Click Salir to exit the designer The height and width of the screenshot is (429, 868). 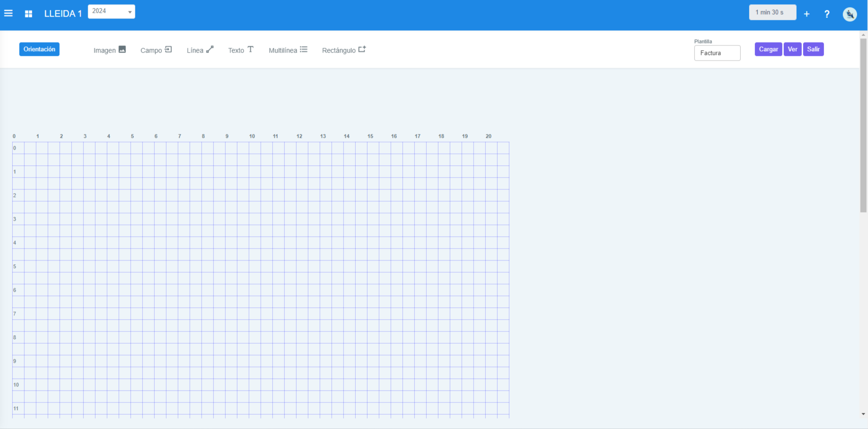[x=813, y=49]
